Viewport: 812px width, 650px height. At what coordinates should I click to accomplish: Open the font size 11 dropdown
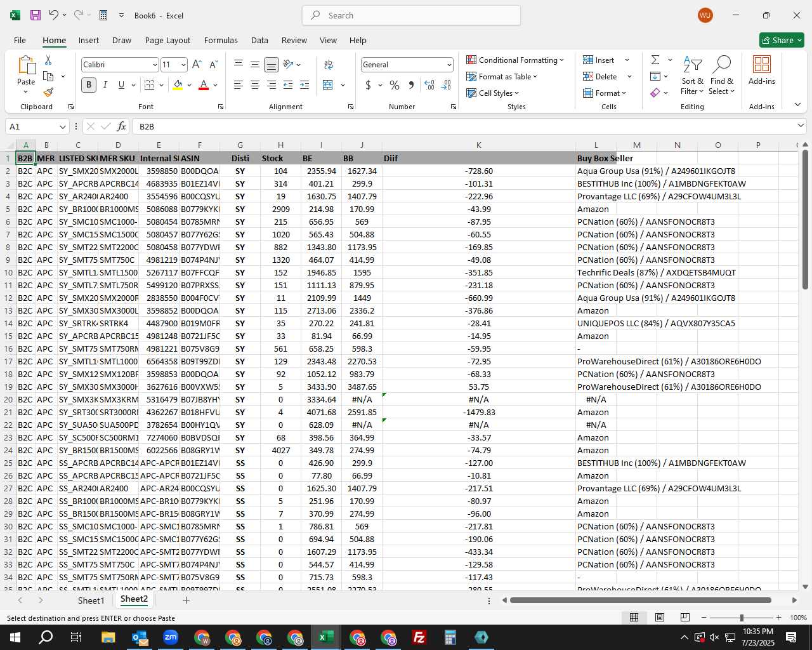click(x=183, y=65)
